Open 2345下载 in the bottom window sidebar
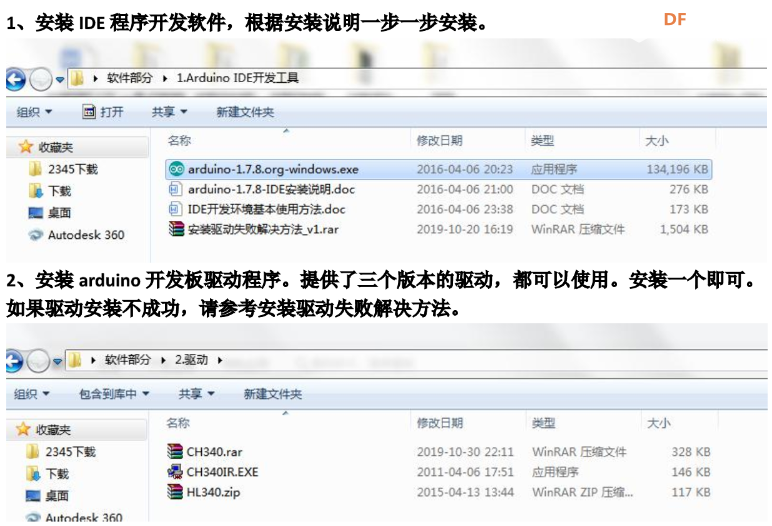This screenshot has width=772, height=526. tap(61, 452)
